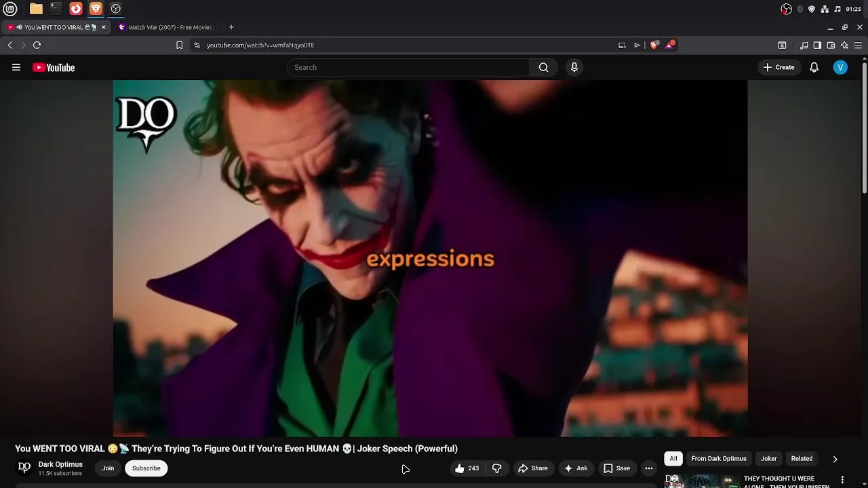868x488 pixels.
Task: Show more filter chips arrow
Action: [835, 459]
